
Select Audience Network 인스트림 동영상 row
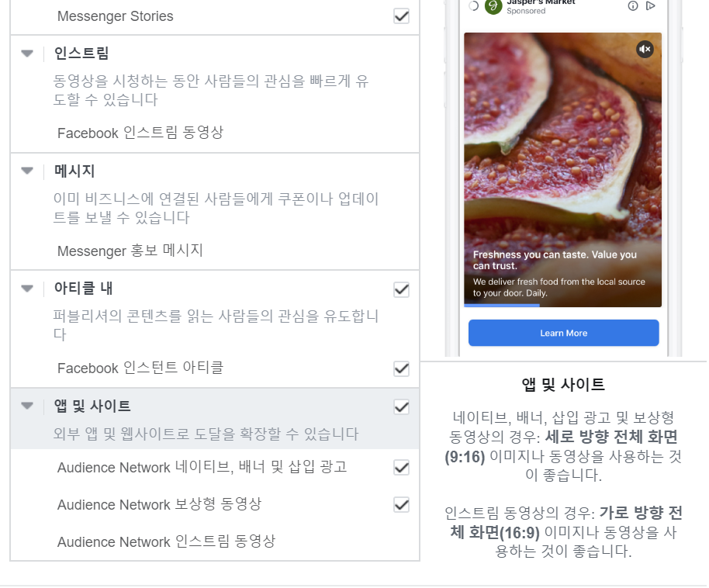[x=215, y=541]
